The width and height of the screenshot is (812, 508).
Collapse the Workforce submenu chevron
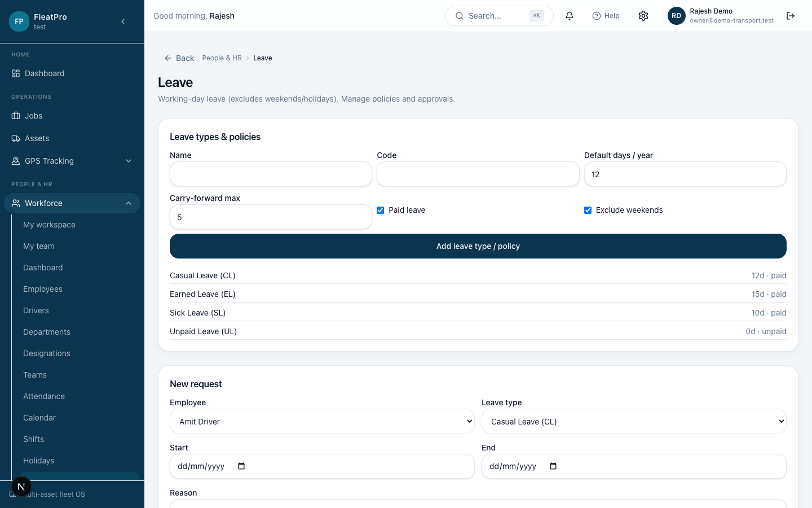129,203
